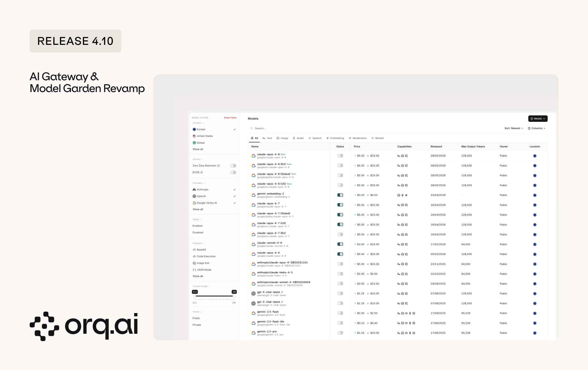This screenshot has height=370, width=588.
Task: Click the key icon beside first gpt-5-chat-latest
Action: pyautogui.click(x=282, y=292)
